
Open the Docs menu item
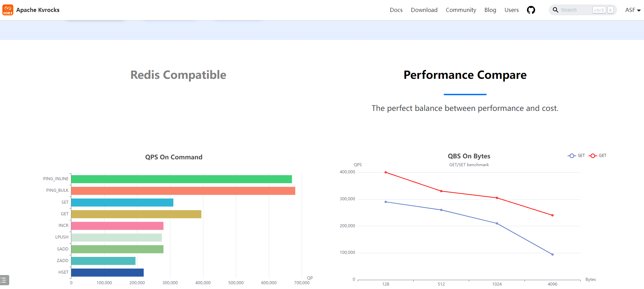click(x=396, y=10)
